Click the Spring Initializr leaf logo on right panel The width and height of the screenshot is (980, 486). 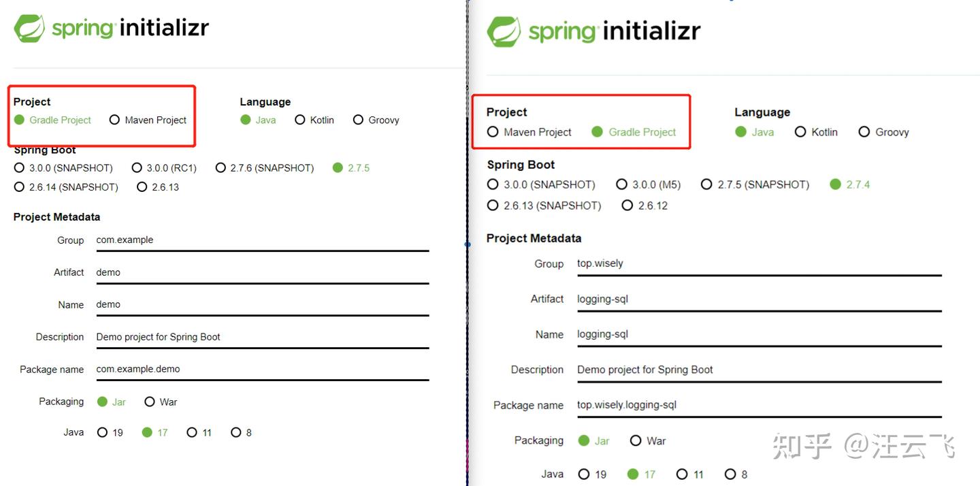point(504,30)
